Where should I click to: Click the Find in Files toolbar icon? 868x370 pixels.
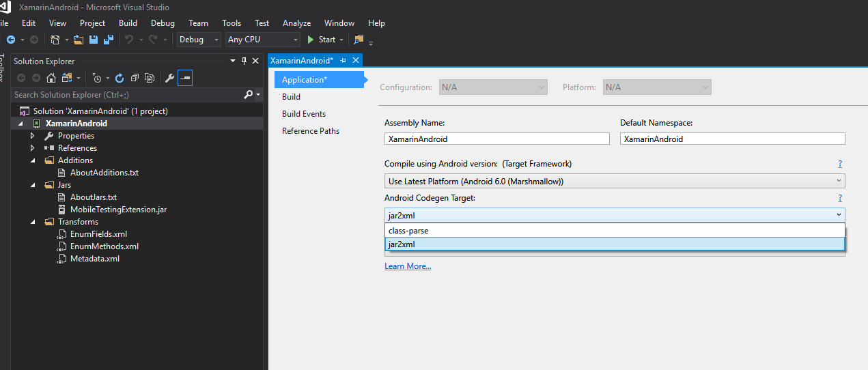[x=359, y=40]
